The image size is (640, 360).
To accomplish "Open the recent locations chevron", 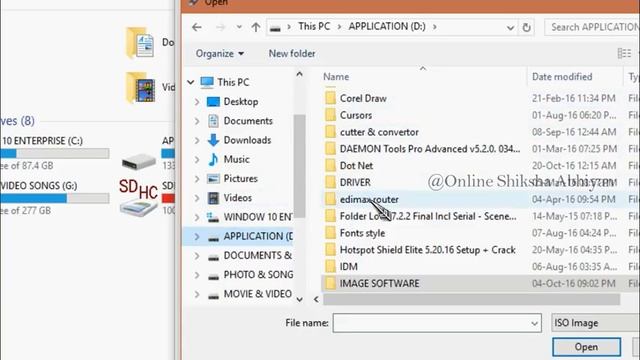I will click(239, 27).
